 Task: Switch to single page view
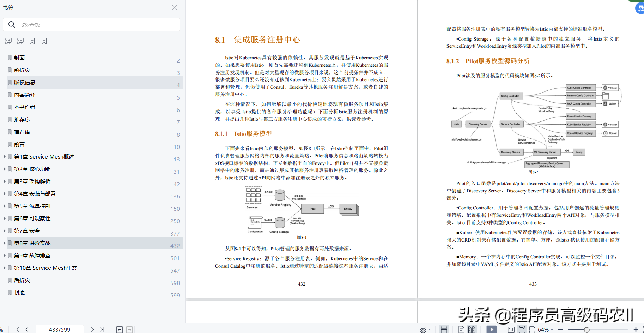(461, 329)
